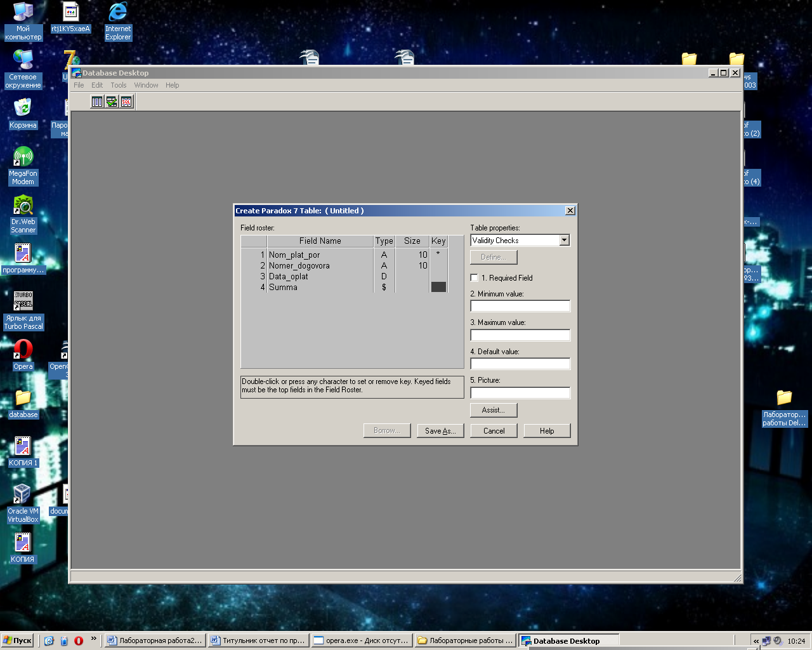Image resolution: width=812 pixels, height=650 pixels.
Task: Click the Key asterisk of Nom_plat_por row
Action: (438, 255)
